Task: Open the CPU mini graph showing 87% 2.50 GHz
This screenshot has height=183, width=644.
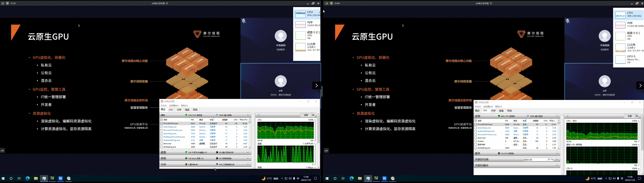Action: tap(307, 14)
